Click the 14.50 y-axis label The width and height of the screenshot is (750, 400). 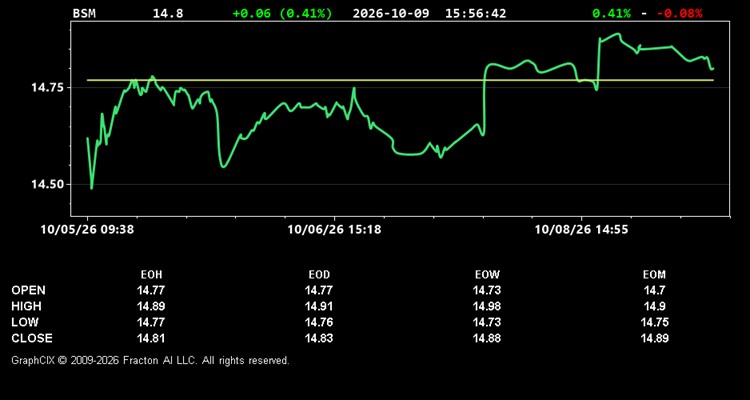(x=48, y=185)
